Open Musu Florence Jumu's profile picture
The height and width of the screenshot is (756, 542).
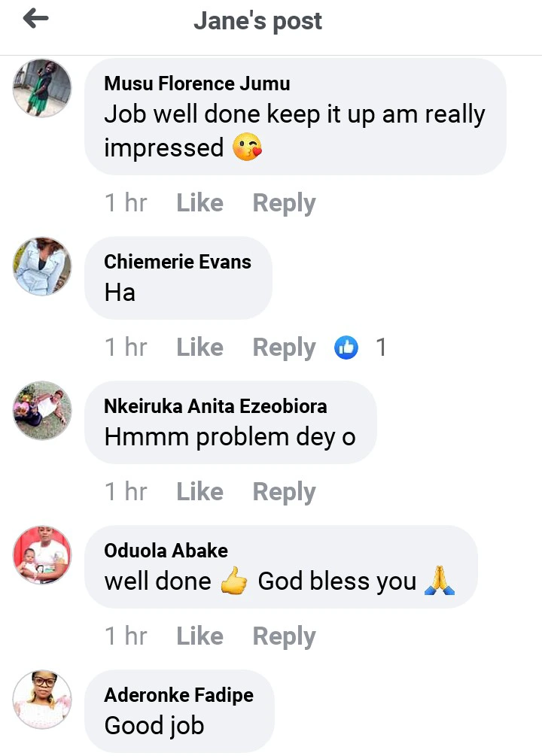[x=43, y=87]
